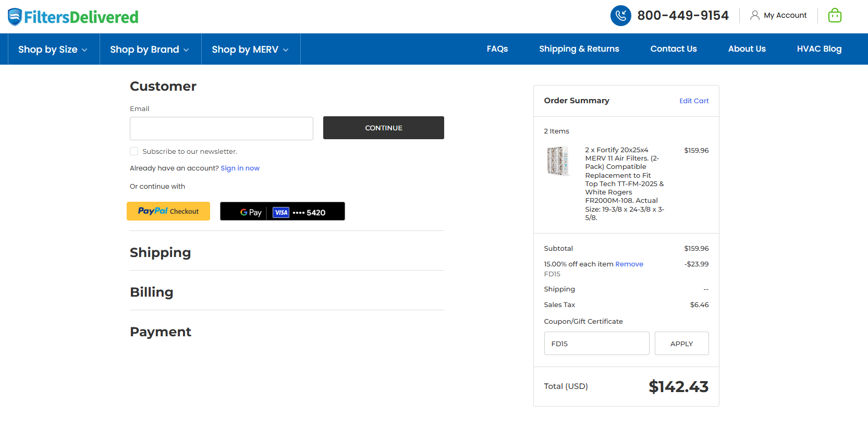Click the APPLY coupon button
Image resolution: width=868 pixels, height=427 pixels.
[x=681, y=344]
